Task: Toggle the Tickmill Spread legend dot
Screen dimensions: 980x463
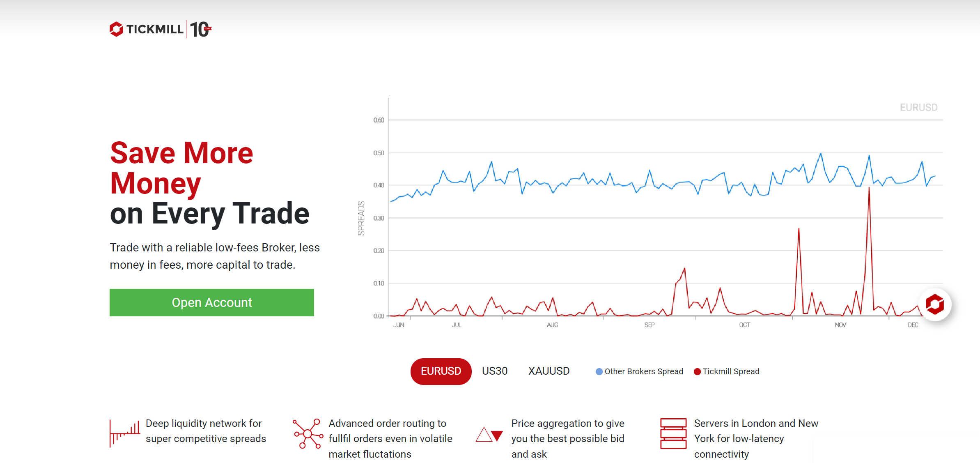Action: click(x=697, y=371)
